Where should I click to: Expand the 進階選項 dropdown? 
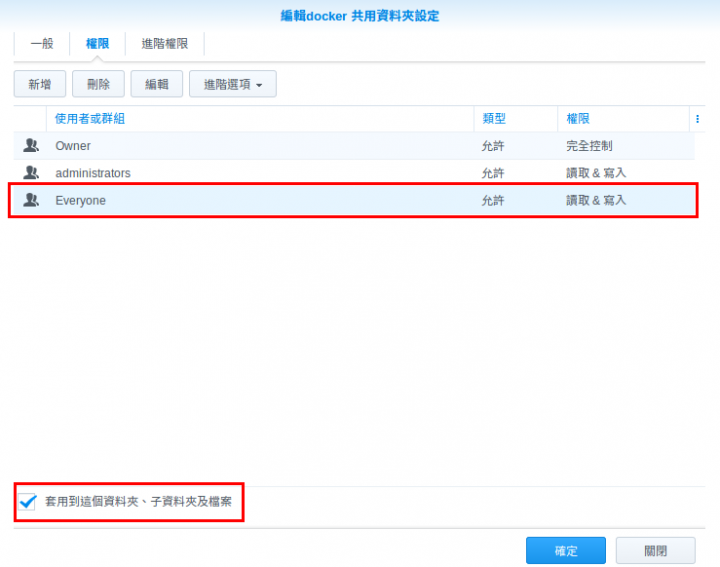pos(233,84)
